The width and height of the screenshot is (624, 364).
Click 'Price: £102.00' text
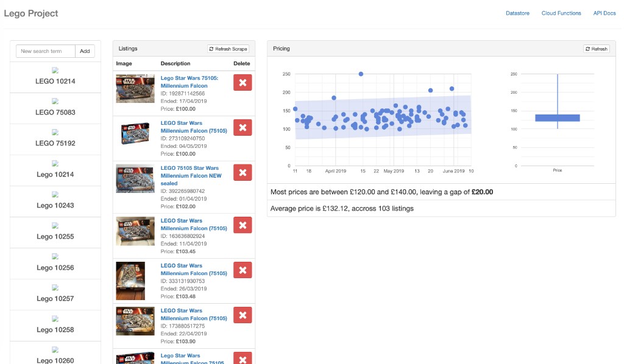(x=178, y=206)
